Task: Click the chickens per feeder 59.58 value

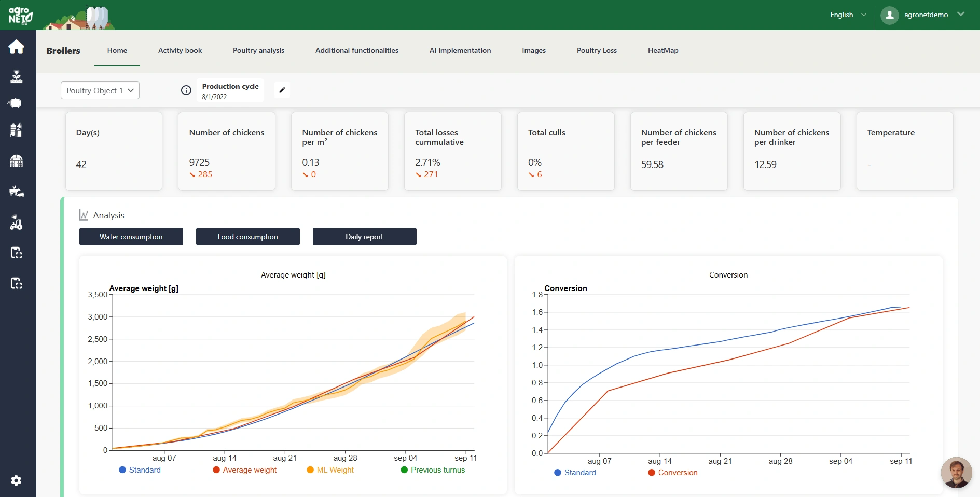Action: point(652,164)
